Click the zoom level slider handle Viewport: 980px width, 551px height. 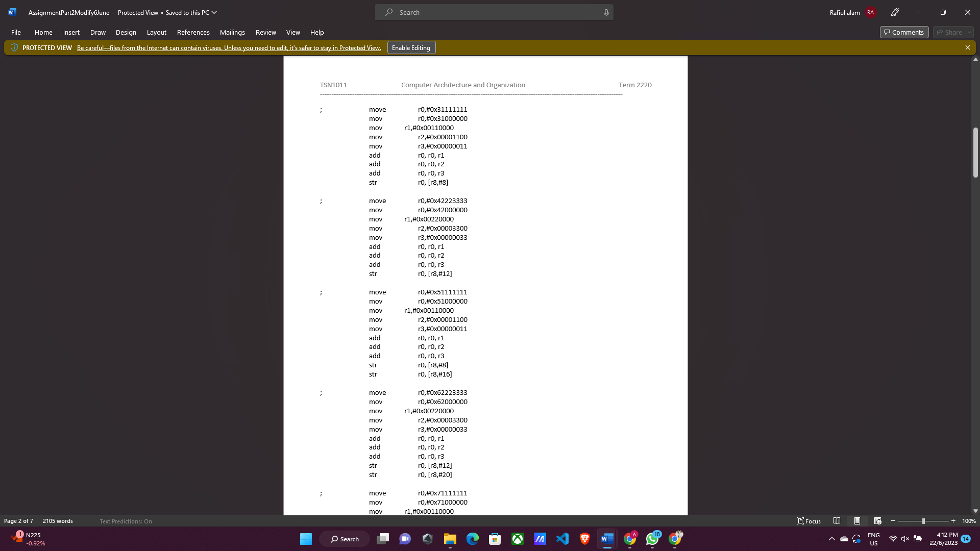[923, 521]
